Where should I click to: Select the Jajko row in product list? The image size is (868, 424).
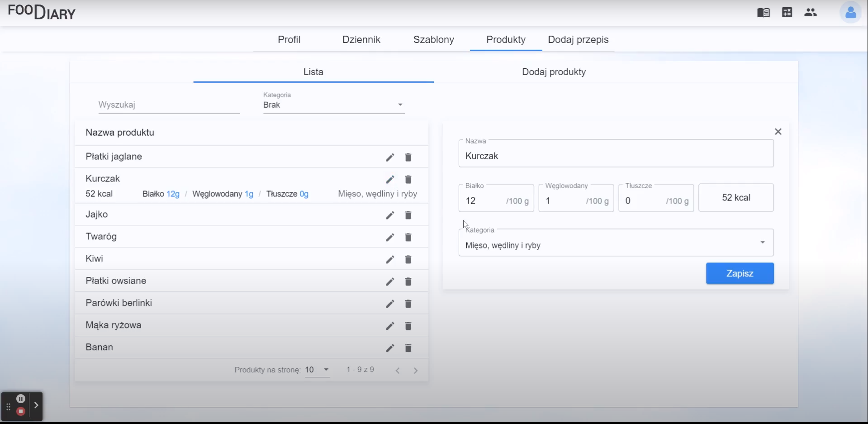[x=251, y=214]
